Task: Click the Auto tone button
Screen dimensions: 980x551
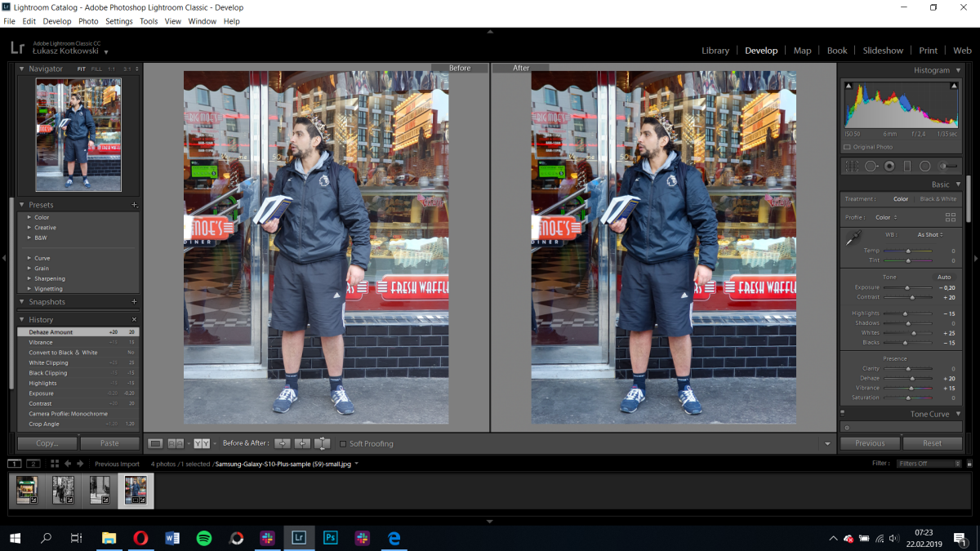Action: [x=944, y=277]
